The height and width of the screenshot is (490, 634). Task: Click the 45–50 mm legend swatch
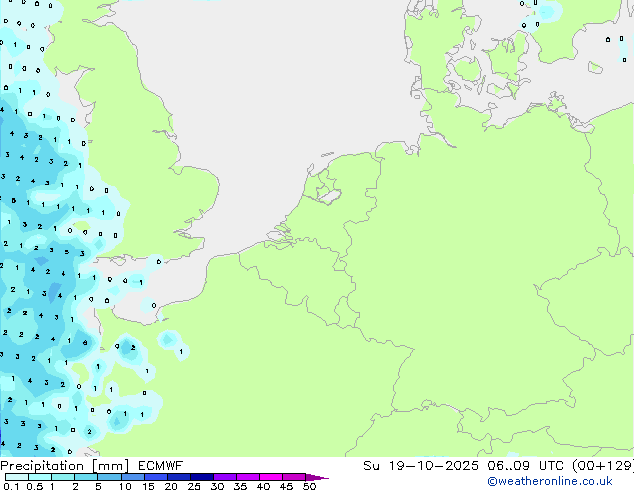(x=294, y=477)
